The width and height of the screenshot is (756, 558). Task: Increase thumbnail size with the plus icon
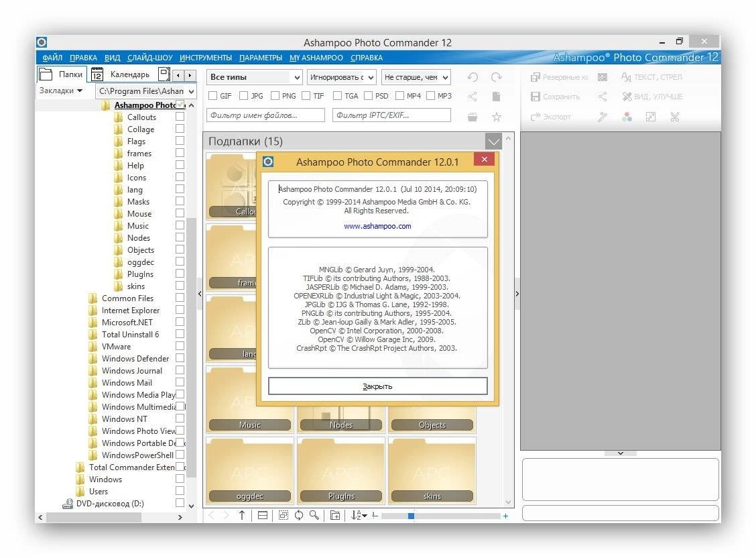[x=505, y=516]
